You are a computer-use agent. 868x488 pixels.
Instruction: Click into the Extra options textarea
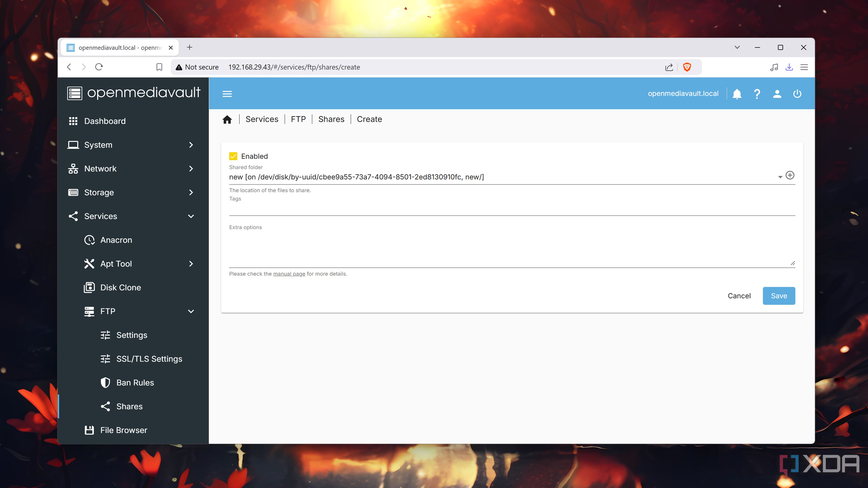coord(512,249)
